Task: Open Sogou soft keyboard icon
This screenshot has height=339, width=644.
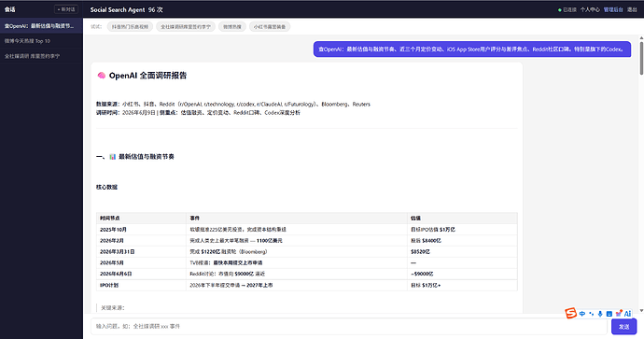Action: tap(609, 314)
